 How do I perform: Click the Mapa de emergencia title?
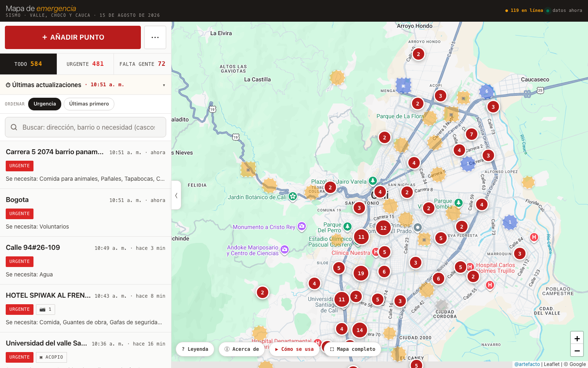click(x=41, y=8)
